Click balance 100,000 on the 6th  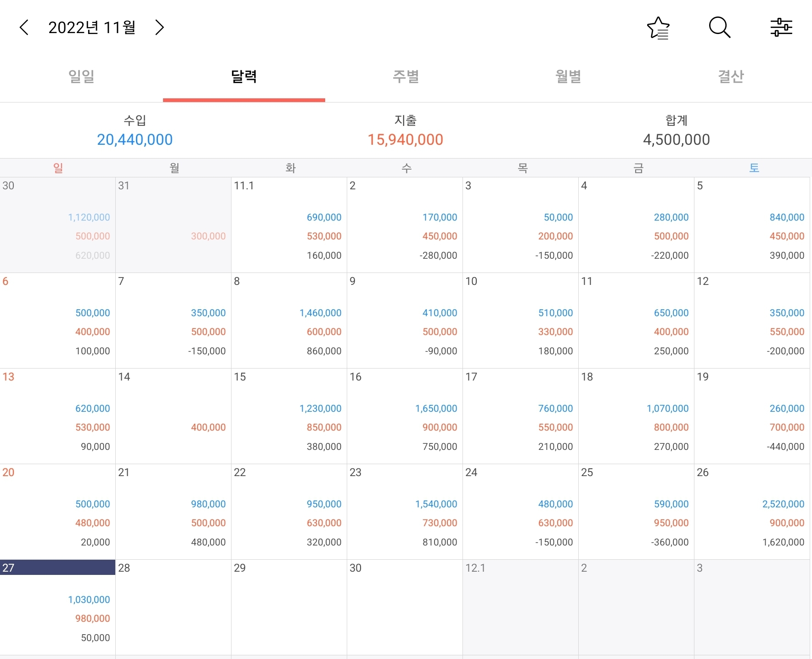(93, 351)
